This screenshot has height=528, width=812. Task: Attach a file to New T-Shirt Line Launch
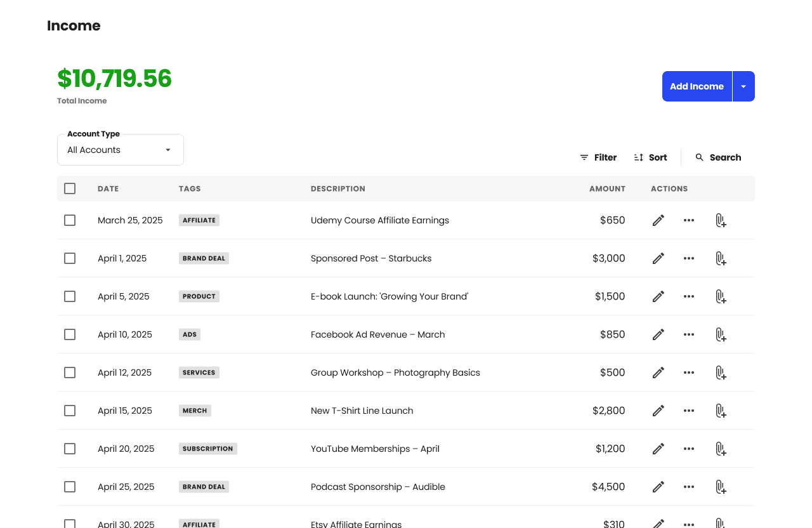pyautogui.click(x=721, y=411)
